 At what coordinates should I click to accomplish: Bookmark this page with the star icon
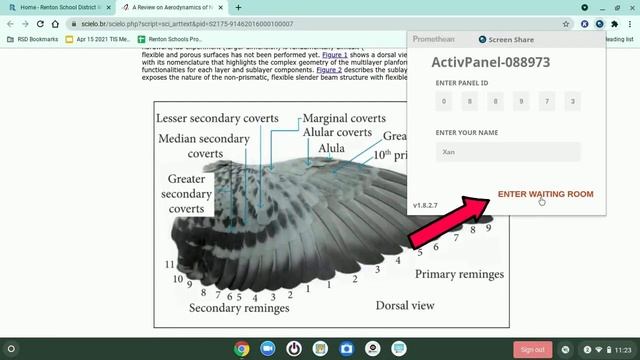(566, 24)
